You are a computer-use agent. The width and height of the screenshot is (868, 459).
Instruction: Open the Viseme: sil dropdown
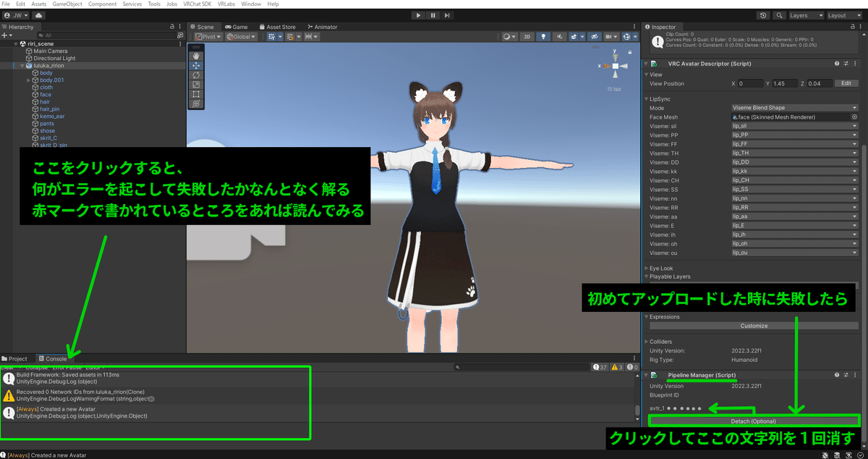click(794, 126)
